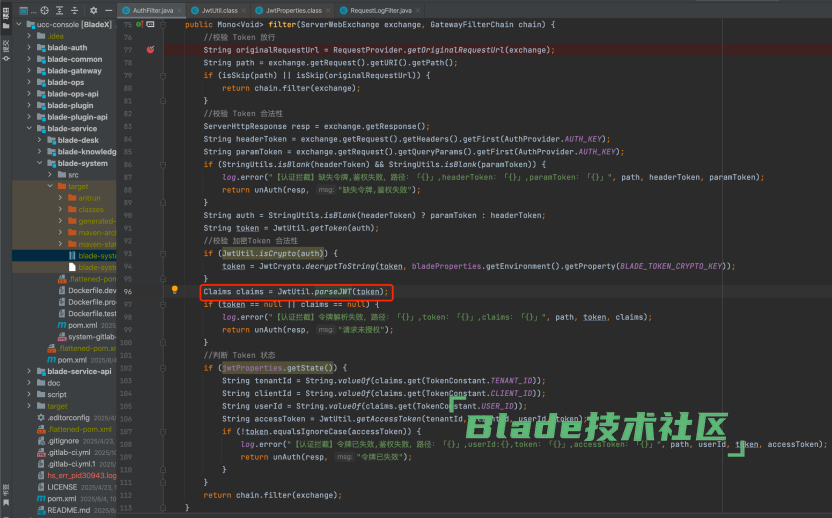Toggle the breakpoint on line 77
The height and width of the screenshot is (518, 832).
pyautogui.click(x=151, y=49)
